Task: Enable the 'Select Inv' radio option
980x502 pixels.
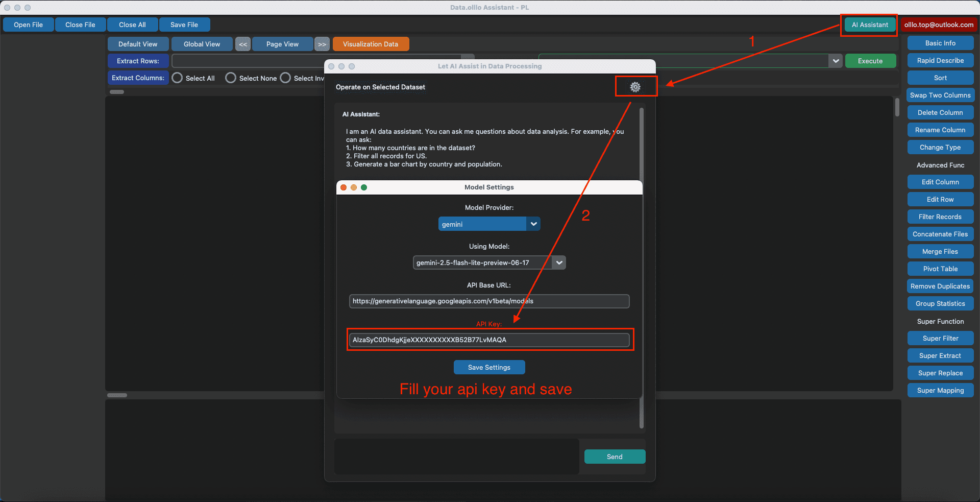Action: tap(285, 78)
